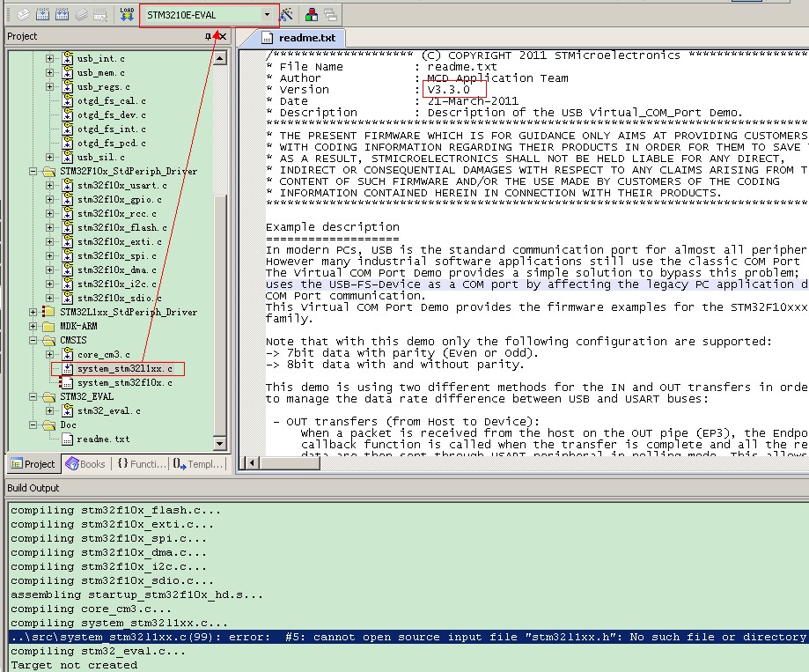Select otgd_fs_int.c file
The image size is (809, 672).
coord(112,129)
